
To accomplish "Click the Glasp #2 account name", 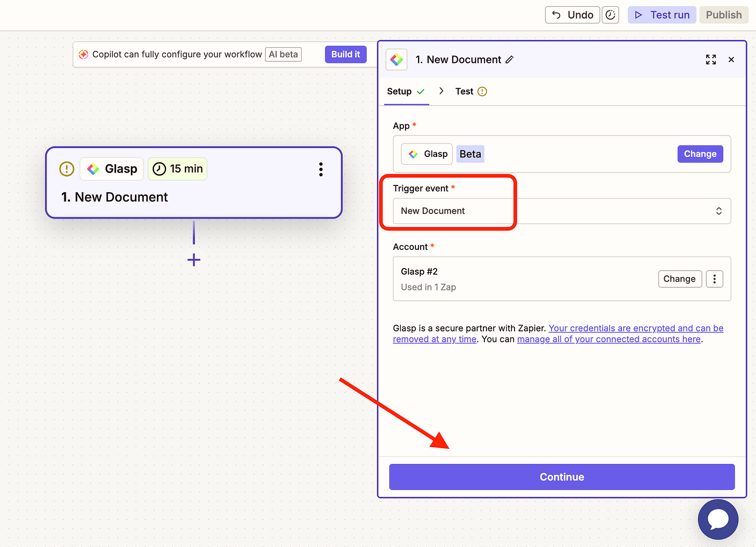I will coord(419,272).
